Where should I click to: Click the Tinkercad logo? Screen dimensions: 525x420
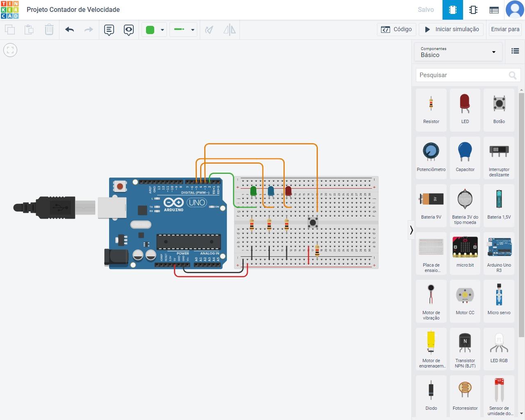10,10
